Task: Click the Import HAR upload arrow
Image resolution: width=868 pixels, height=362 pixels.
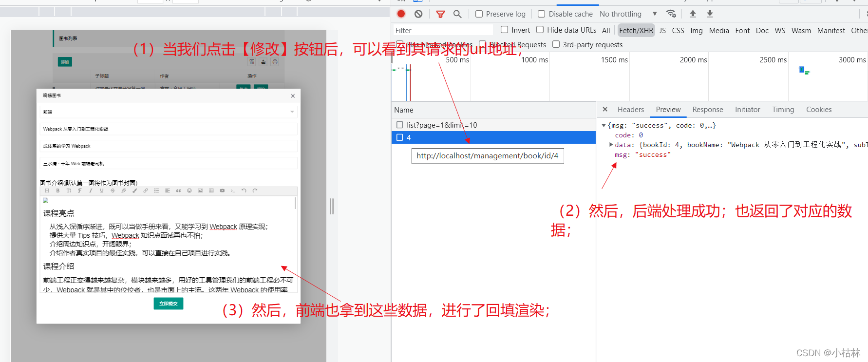Action: pos(693,14)
